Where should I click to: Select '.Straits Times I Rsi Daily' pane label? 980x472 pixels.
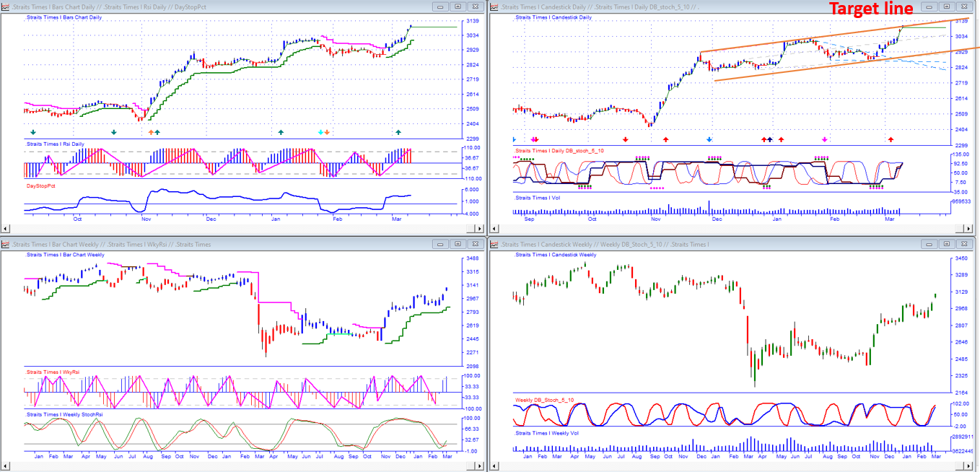(x=55, y=144)
